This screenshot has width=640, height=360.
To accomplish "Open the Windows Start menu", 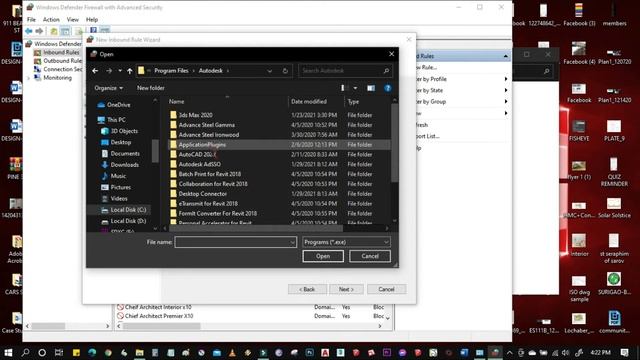I will [8, 352].
